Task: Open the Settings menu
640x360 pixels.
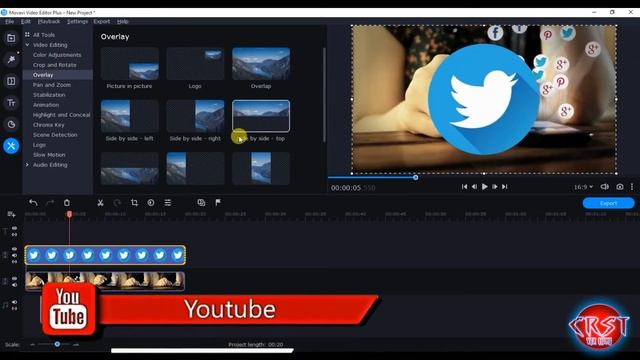Action: 77,21
